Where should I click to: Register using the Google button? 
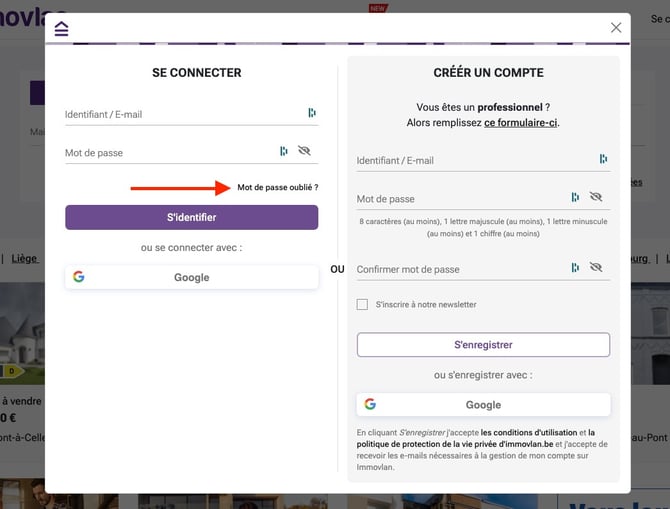tap(483, 405)
